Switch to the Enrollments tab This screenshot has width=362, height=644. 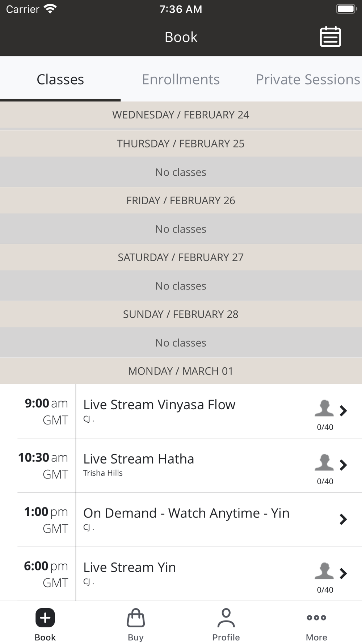[181, 79]
